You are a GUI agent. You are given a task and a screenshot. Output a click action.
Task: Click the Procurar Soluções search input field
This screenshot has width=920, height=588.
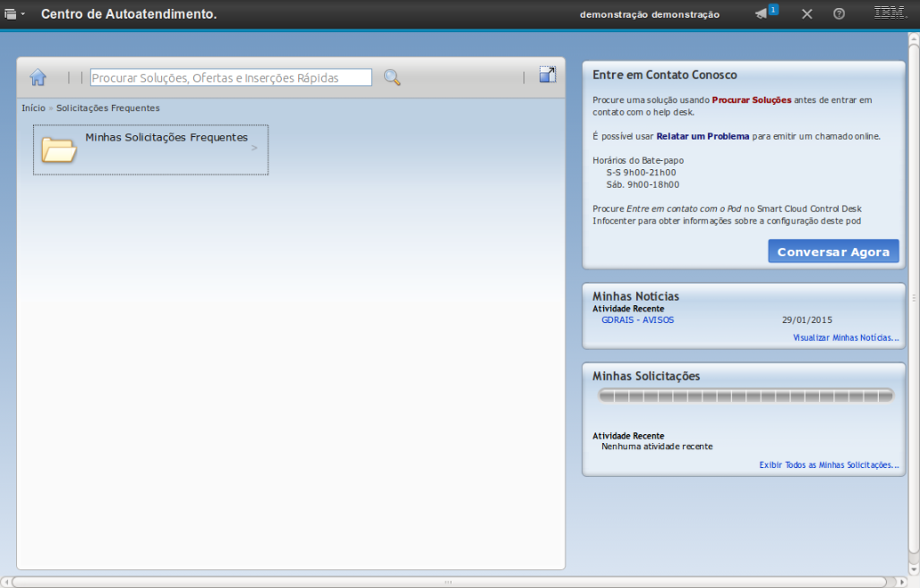[231, 78]
